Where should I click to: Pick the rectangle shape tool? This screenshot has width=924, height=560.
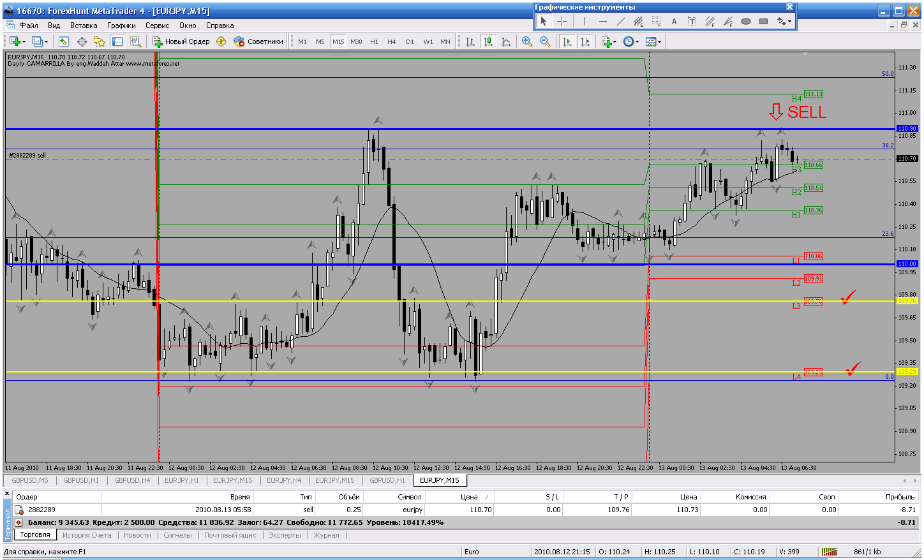pos(763,21)
